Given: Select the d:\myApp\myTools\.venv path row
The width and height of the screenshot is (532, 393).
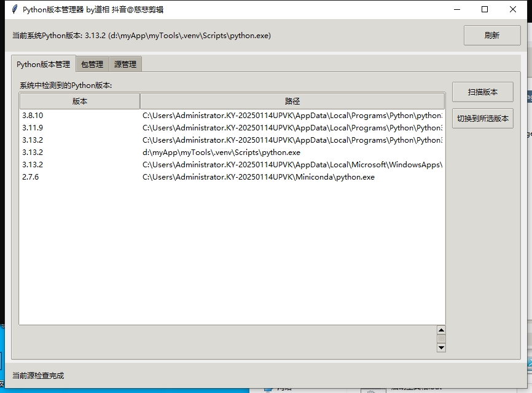Looking at the screenshot, I should coord(232,153).
